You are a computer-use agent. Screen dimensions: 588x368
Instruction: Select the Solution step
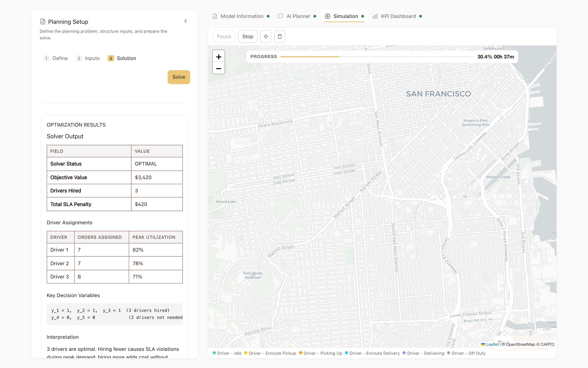point(122,58)
